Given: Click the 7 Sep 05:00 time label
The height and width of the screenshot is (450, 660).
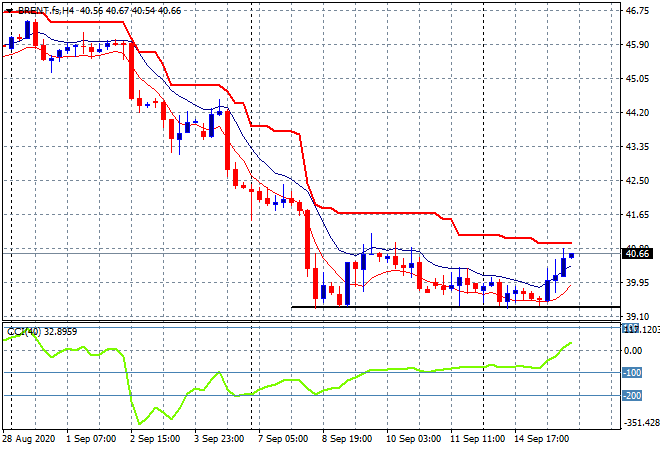Looking at the screenshot, I should pyautogui.click(x=283, y=439).
